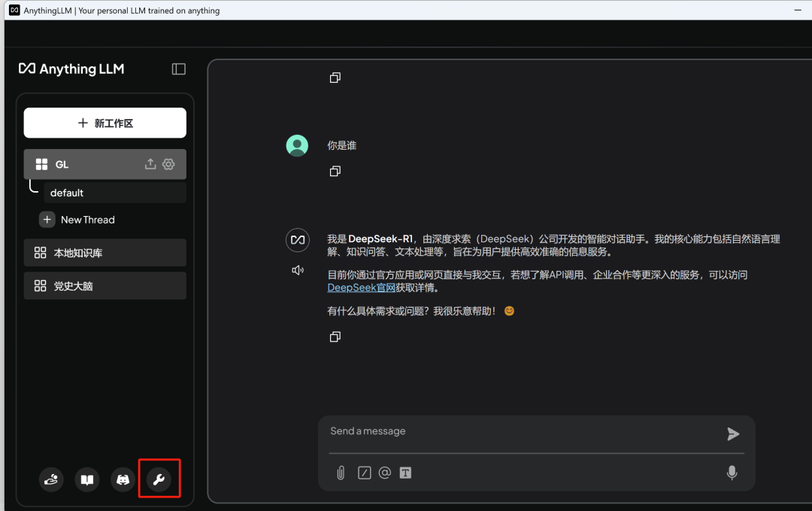The width and height of the screenshot is (812, 511).
Task: Play response audio with speaker icon
Action: (x=298, y=270)
